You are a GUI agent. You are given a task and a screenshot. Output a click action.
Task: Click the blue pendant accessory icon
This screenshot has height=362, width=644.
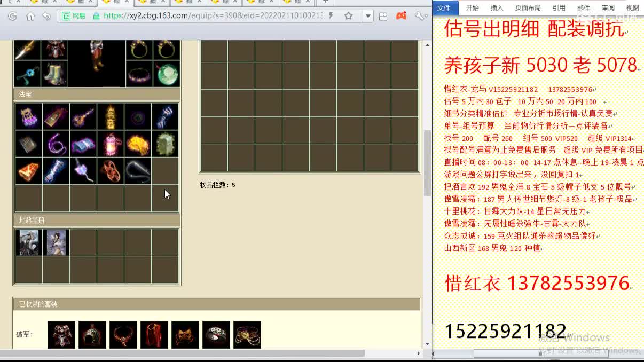click(27, 74)
